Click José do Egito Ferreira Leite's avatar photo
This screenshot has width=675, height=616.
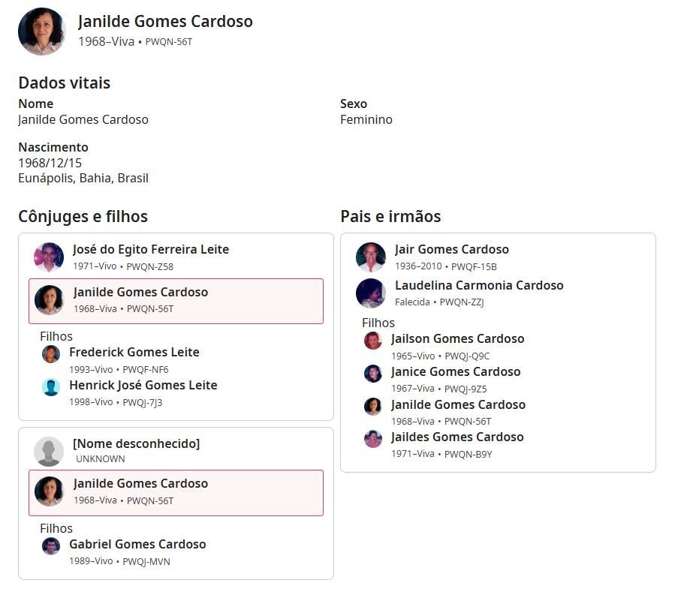point(49,257)
